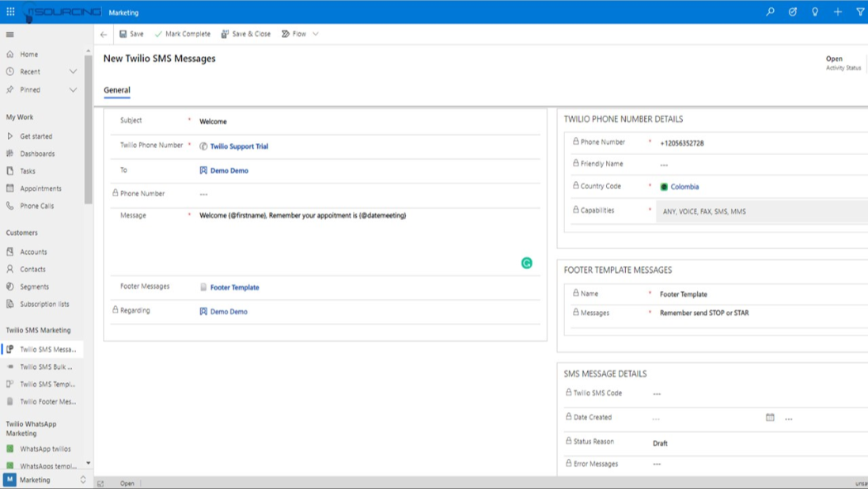868x489 pixels.
Task: Open the Demo Demo link in To field
Action: 229,171
